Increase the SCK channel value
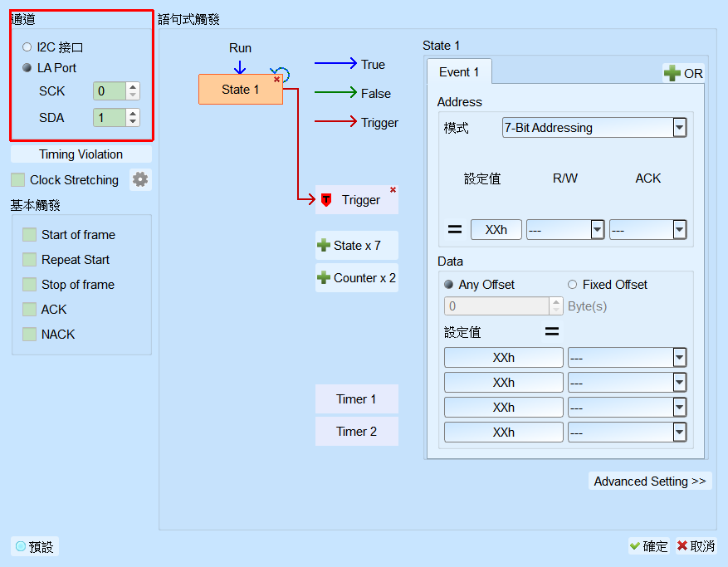Viewport: 728px width, 567px height. point(133,87)
